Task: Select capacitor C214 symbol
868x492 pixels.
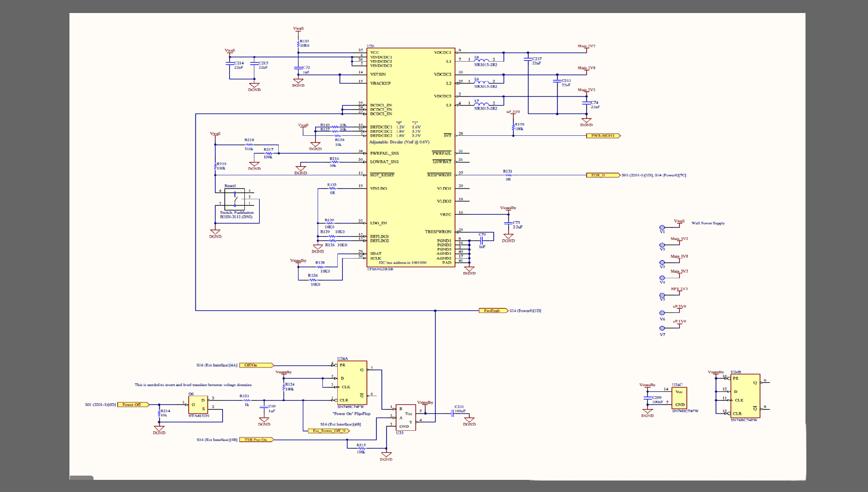Action: pos(230,63)
